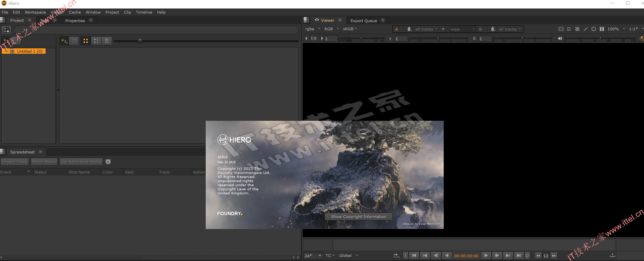Toggle the wipe compare switch

(444, 29)
